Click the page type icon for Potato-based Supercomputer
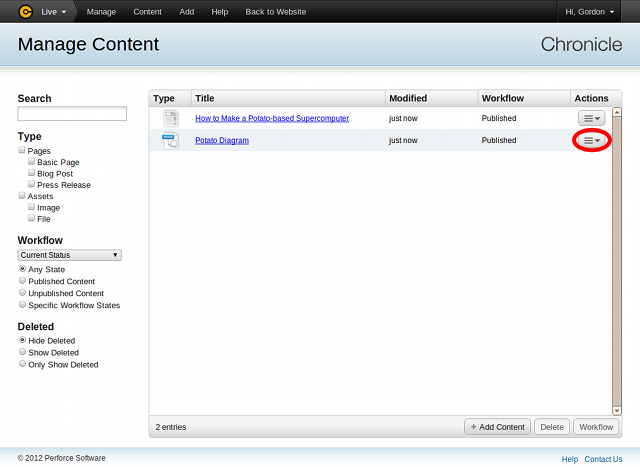The width and height of the screenshot is (640, 467). [x=170, y=118]
